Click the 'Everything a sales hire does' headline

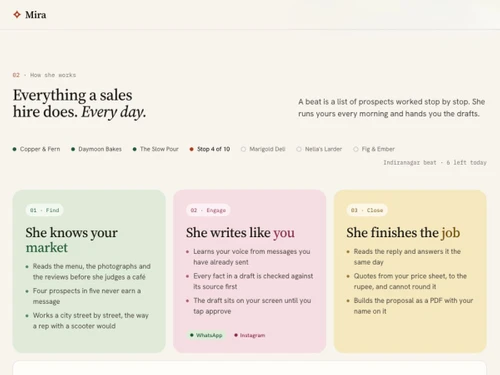(x=80, y=103)
